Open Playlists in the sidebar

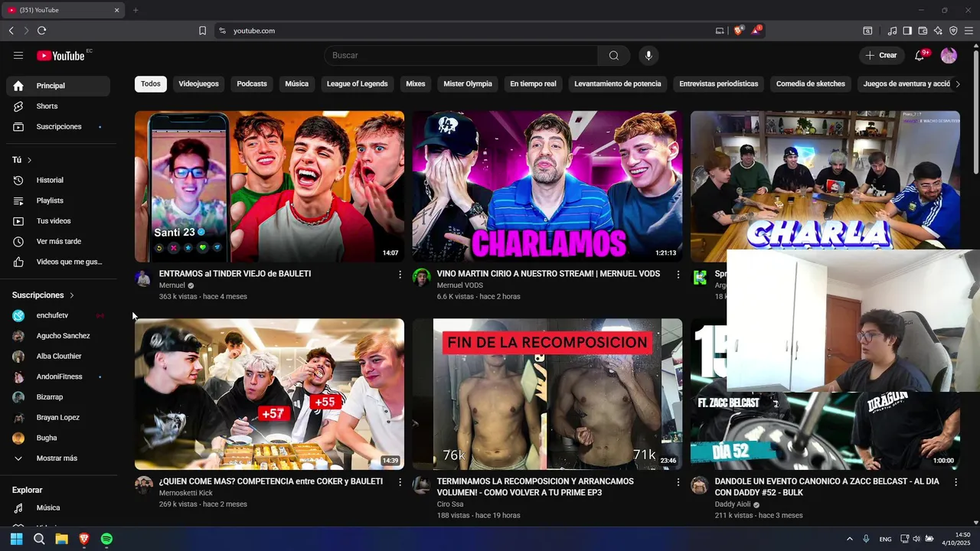tap(58, 201)
